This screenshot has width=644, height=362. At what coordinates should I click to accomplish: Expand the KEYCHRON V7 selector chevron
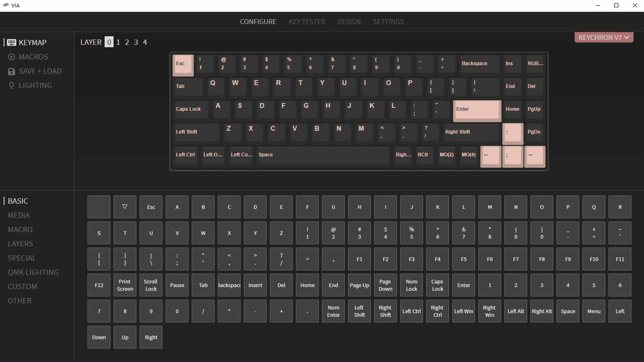[628, 38]
